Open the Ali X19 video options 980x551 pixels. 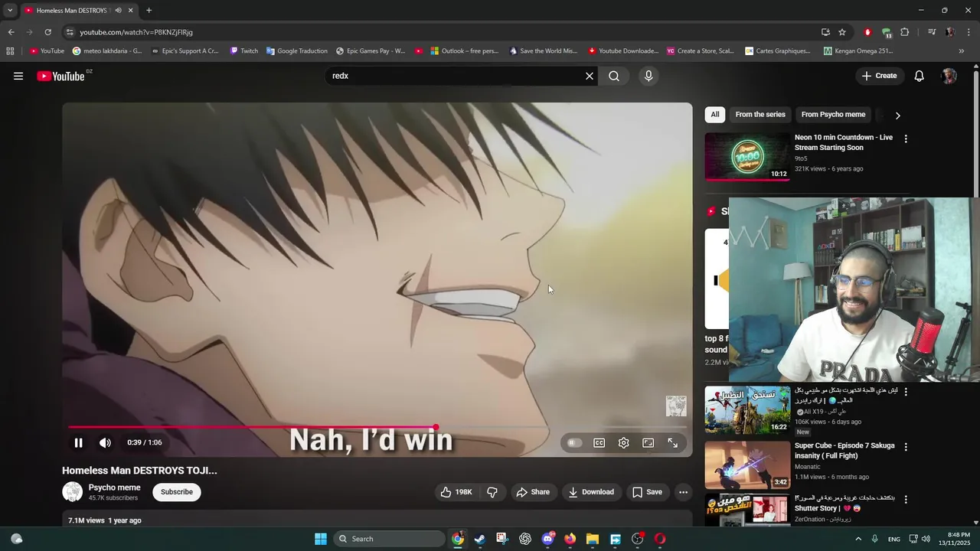906,392
